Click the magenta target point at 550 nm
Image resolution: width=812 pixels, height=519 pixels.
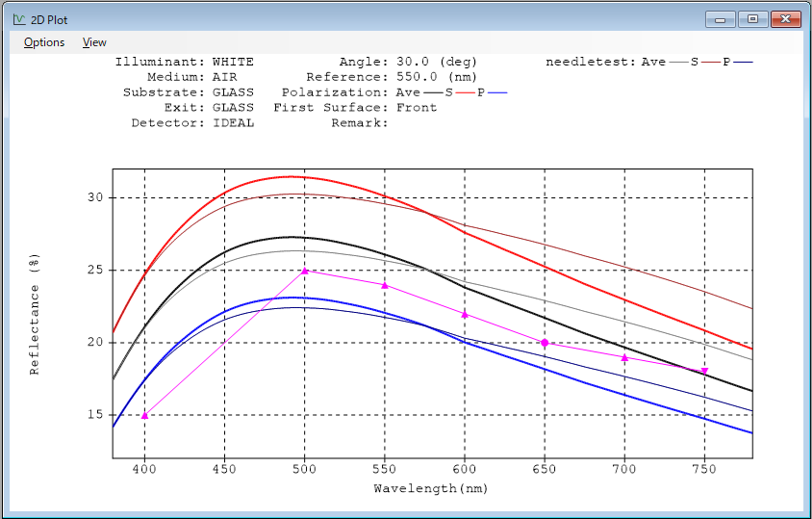tap(384, 285)
